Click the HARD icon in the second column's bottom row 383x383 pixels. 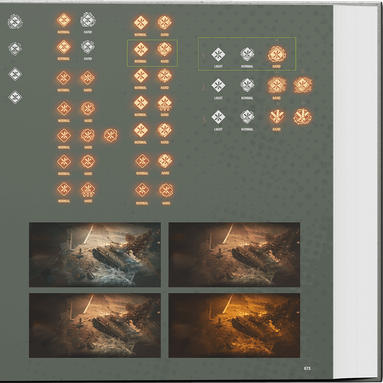pyautogui.click(x=88, y=190)
